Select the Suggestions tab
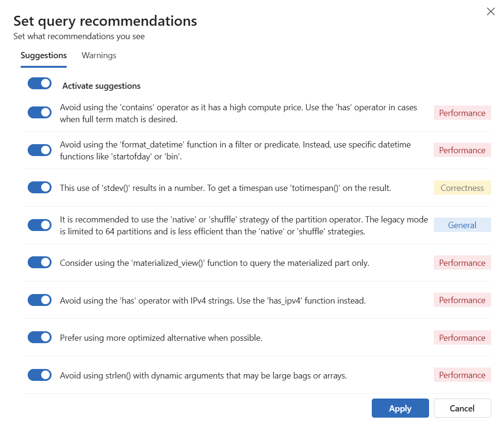The image size is (504, 431). (x=43, y=55)
